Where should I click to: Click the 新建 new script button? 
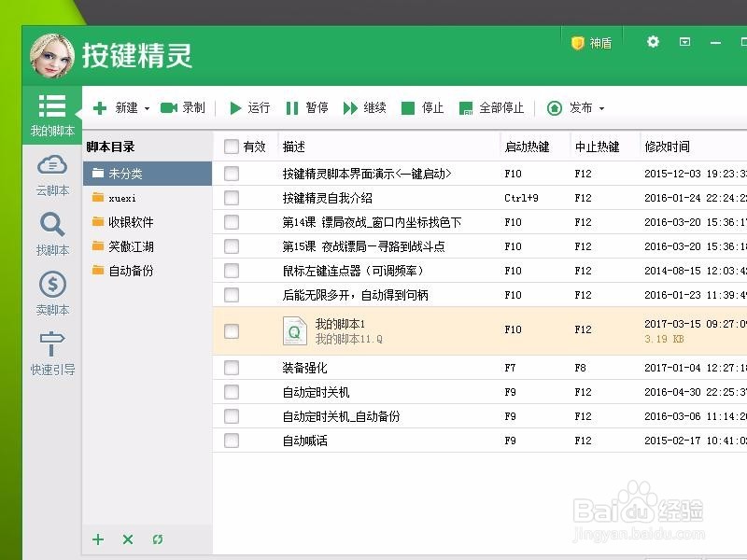(115, 108)
